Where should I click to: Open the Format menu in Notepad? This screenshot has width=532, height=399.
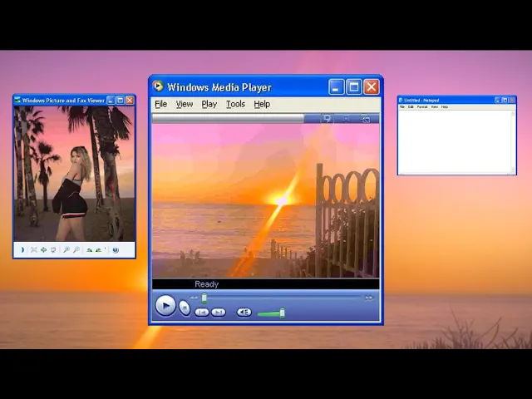[422, 107]
